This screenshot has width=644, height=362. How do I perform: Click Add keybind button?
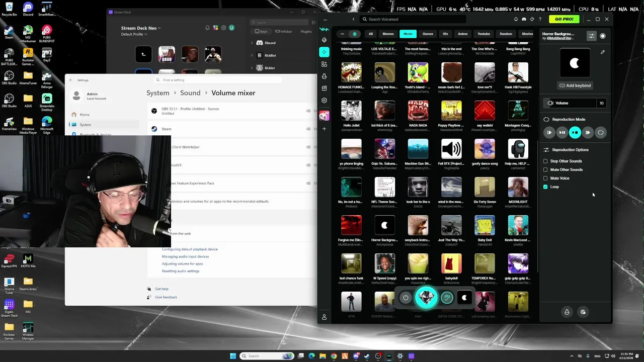click(575, 85)
